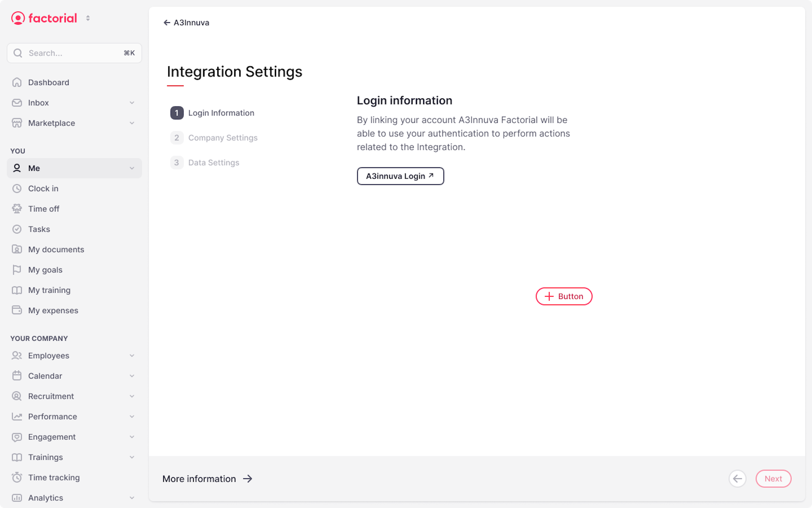Viewport: 812px width, 508px height.
Task: Open My training page
Action: click(74, 290)
